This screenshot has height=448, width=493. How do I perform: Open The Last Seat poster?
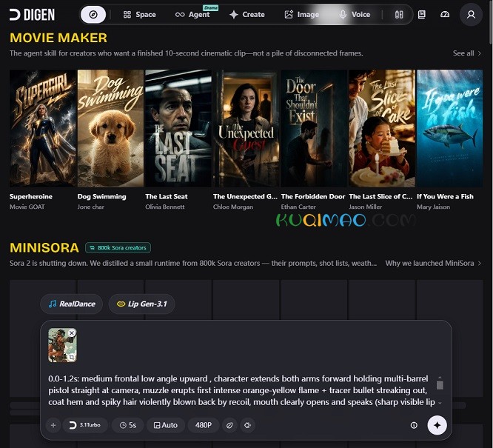[178, 128]
